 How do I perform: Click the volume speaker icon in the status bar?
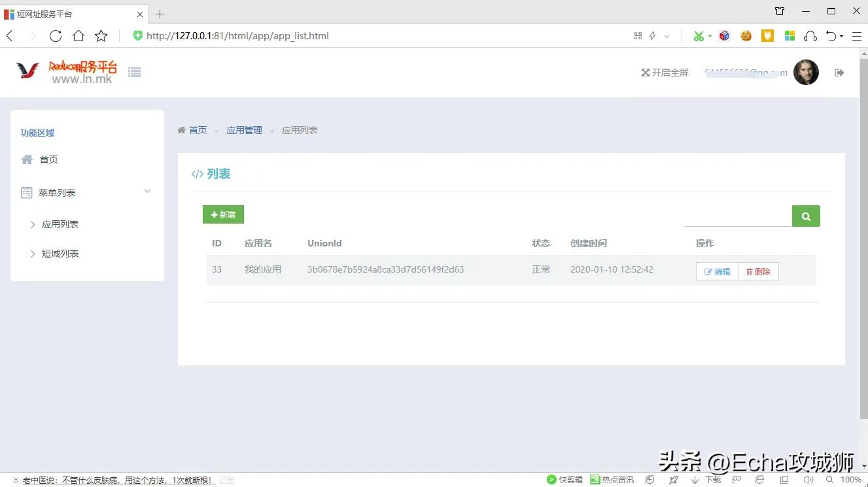[808, 479]
